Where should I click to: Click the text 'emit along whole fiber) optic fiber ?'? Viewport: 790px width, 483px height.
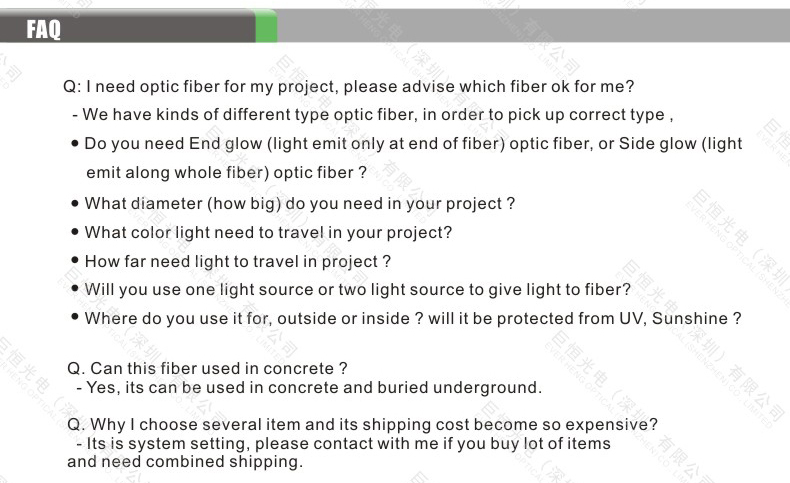click(226, 173)
